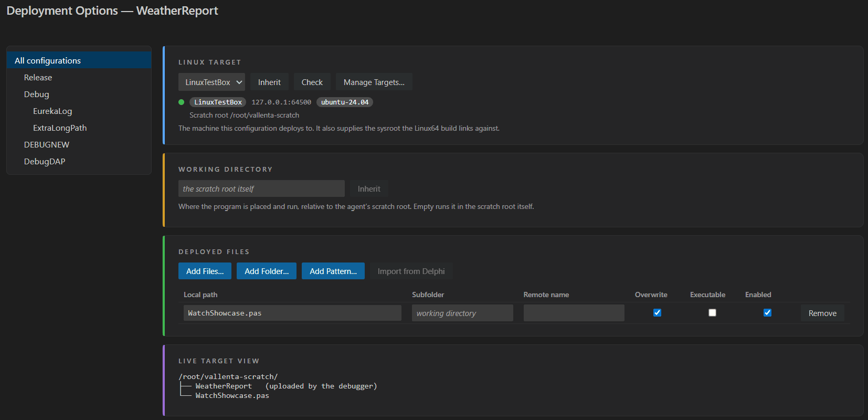The width and height of the screenshot is (868, 420).
Task: Select All configurations in the sidebar
Action: click(x=79, y=60)
